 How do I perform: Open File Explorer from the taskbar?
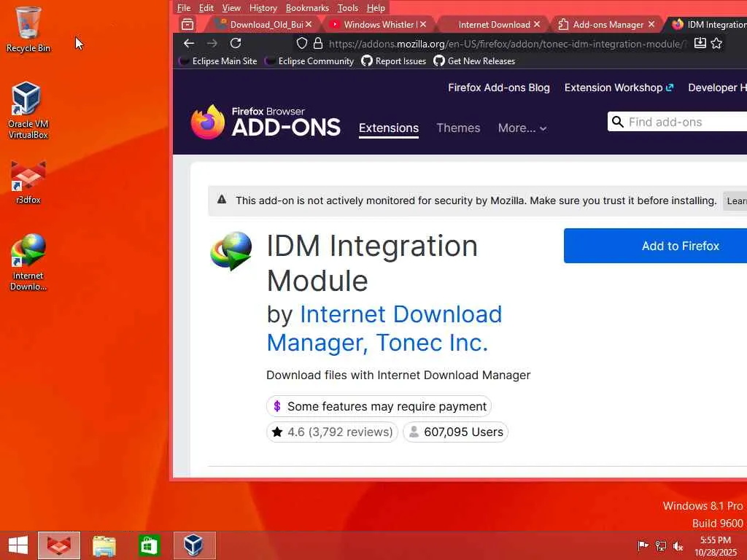(104, 545)
